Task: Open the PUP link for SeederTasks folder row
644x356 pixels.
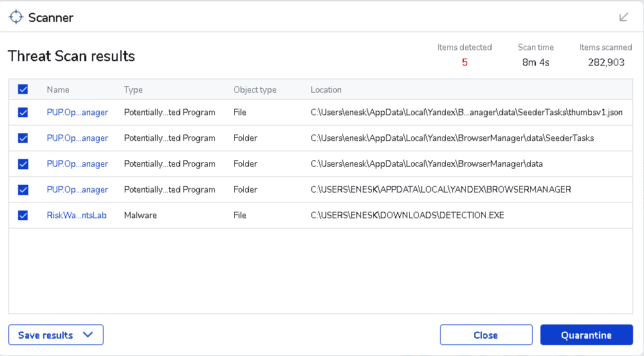Action: [x=77, y=138]
